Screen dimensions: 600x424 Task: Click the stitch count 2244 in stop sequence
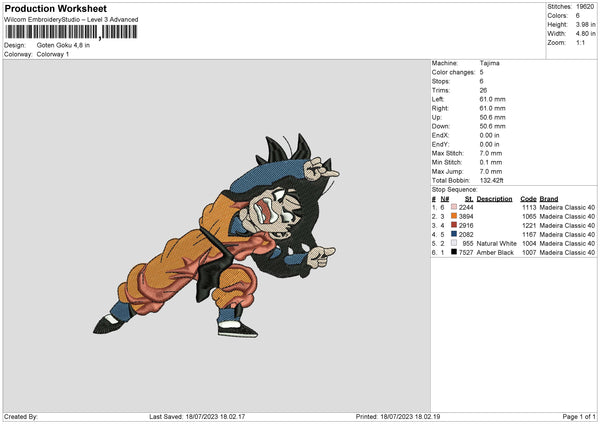(x=466, y=207)
